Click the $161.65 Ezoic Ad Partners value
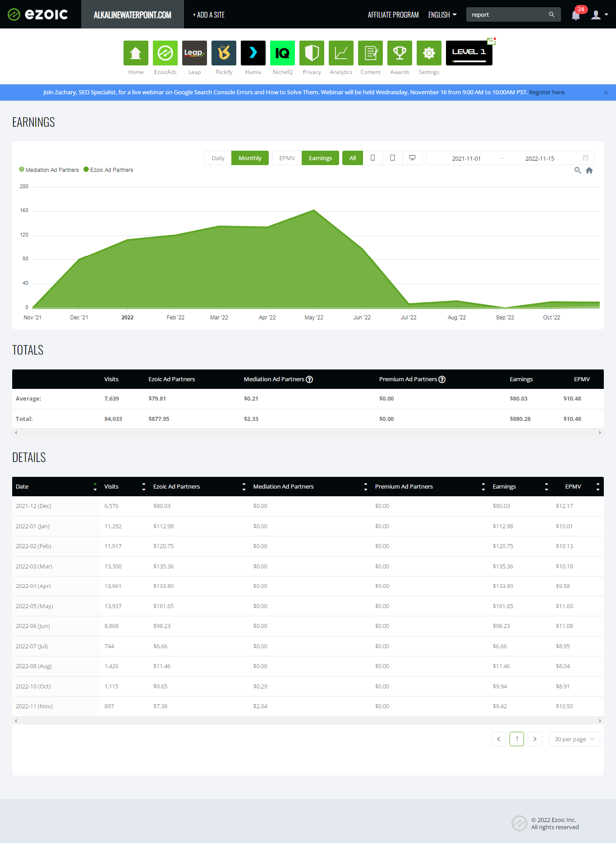This screenshot has height=845, width=616. tap(163, 606)
